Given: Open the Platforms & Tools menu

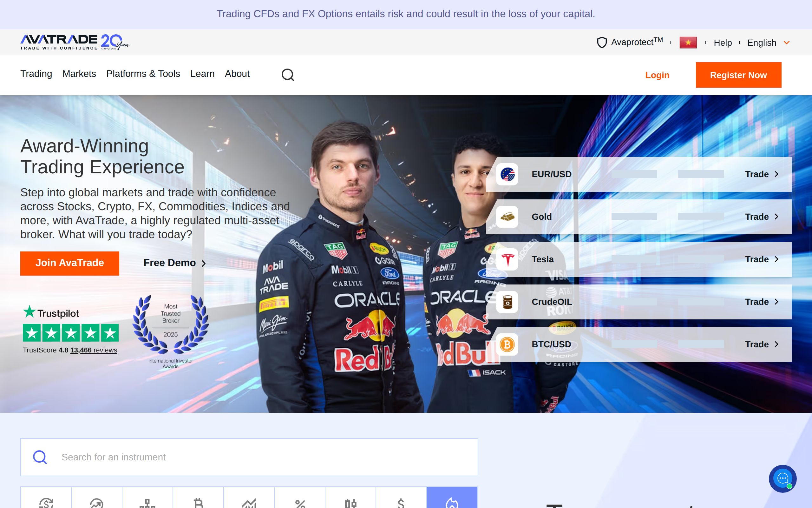Looking at the screenshot, I should (143, 74).
